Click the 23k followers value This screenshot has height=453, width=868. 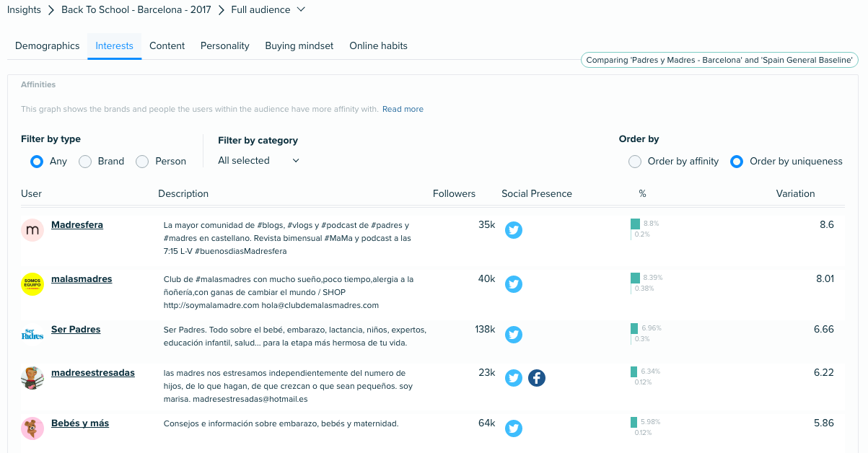(x=487, y=373)
